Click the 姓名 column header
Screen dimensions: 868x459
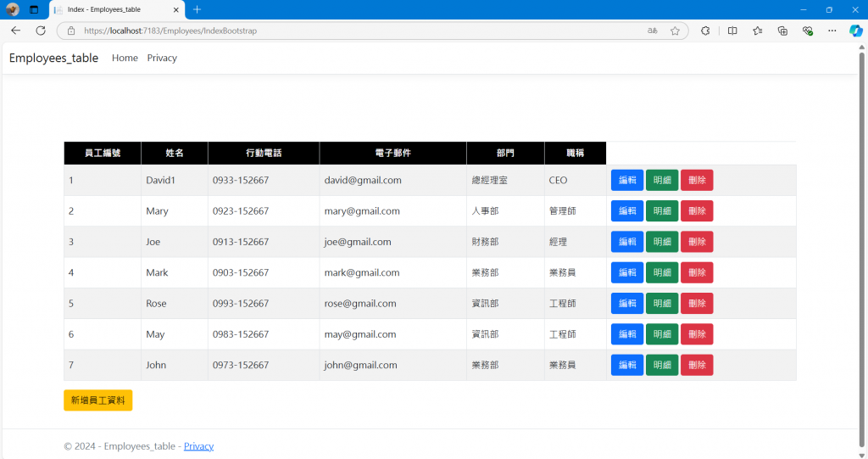click(x=175, y=153)
